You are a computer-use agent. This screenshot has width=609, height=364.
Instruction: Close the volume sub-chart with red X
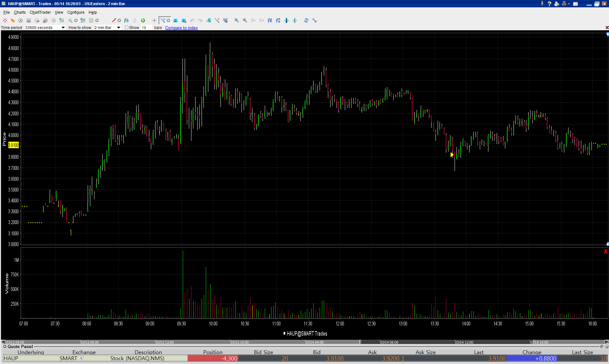point(605,251)
